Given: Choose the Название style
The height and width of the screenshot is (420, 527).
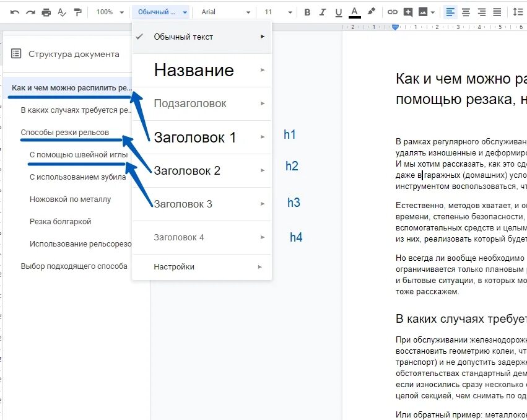Looking at the screenshot, I should (202, 70).
